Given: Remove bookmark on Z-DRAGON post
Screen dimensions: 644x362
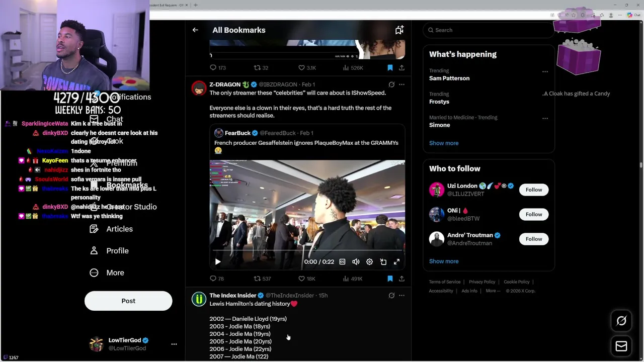Looking at the screenshot, I should (390, 279).
